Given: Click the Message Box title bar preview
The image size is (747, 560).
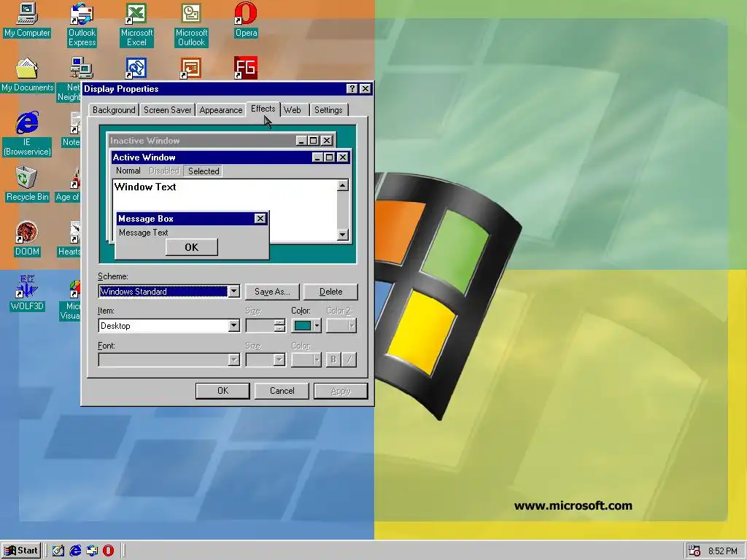Looking at the screenshot, I should coord(192,219).
